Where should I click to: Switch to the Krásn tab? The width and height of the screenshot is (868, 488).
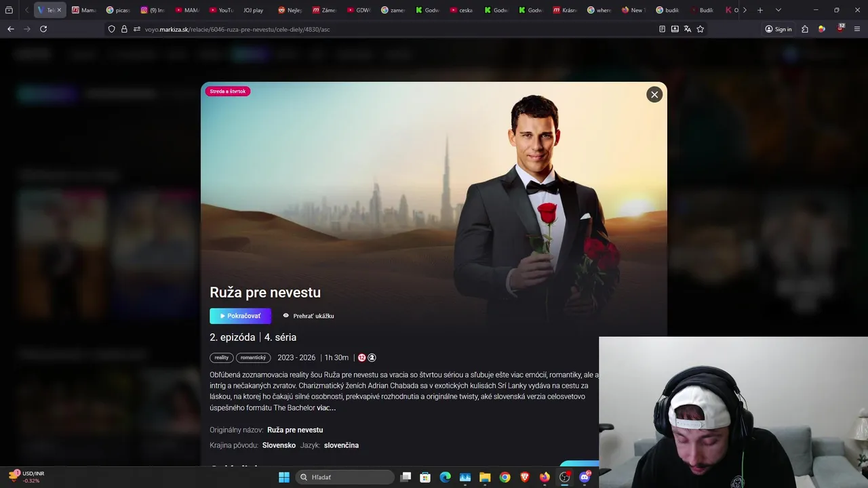[565, 10]
